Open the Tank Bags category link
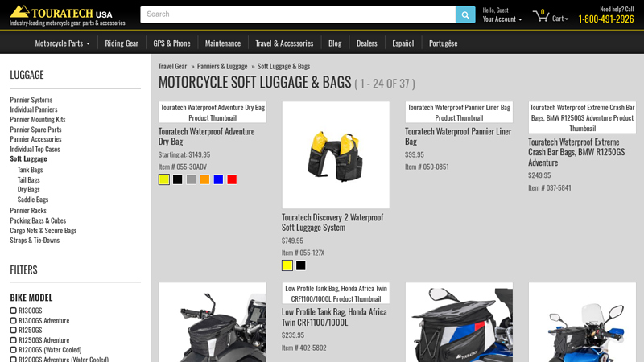Viewport: 644px width, 362px height. pos(31,170)
